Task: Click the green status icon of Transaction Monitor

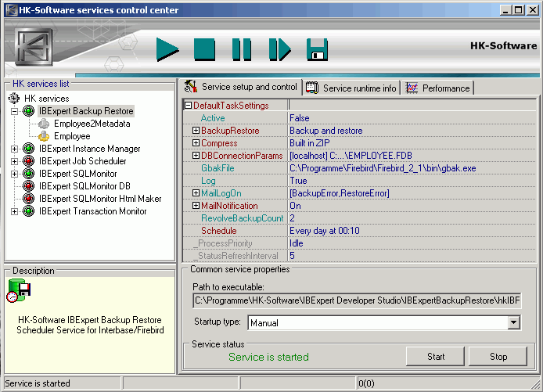Action: point(28,211)
